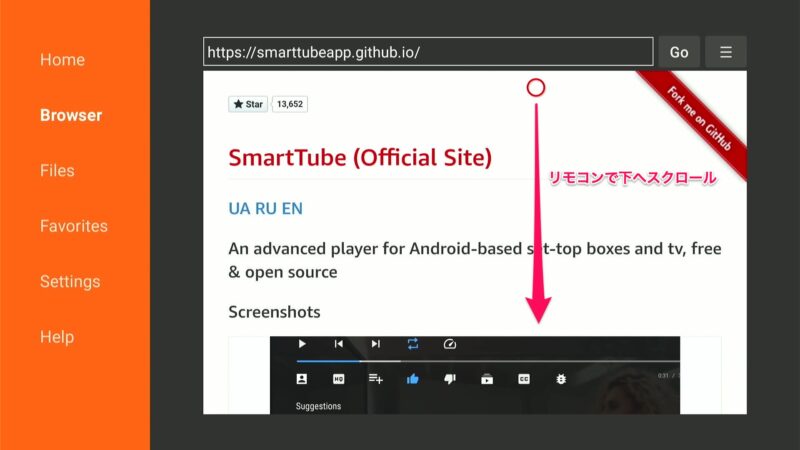
Task: Click the blue thumbs up icon
Action: (413, 379)
